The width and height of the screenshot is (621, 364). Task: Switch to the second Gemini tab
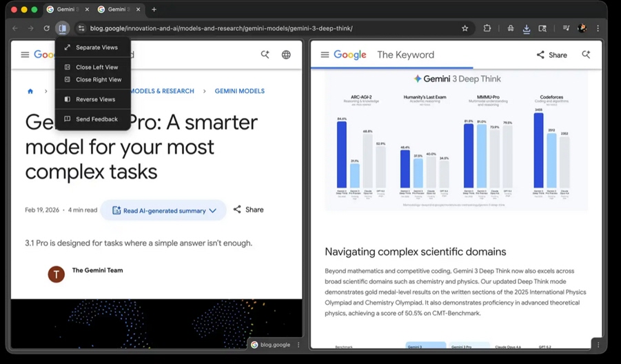coord(115,10)
